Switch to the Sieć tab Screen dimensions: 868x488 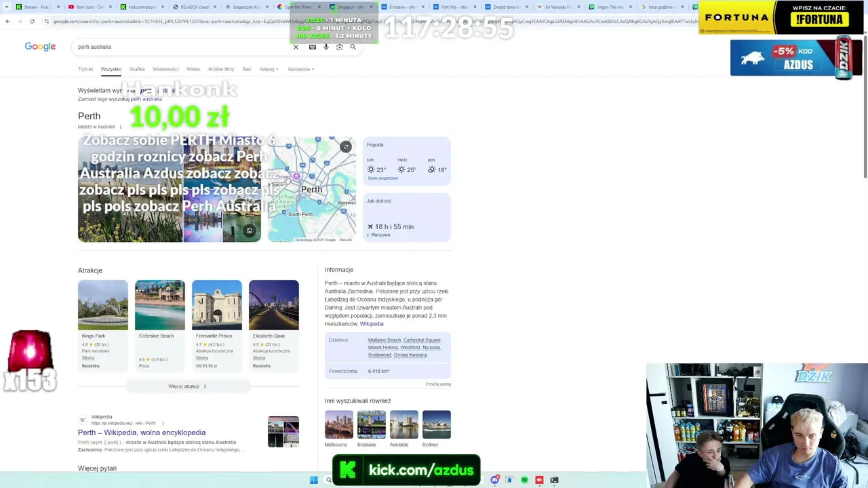tap(247, 69)
